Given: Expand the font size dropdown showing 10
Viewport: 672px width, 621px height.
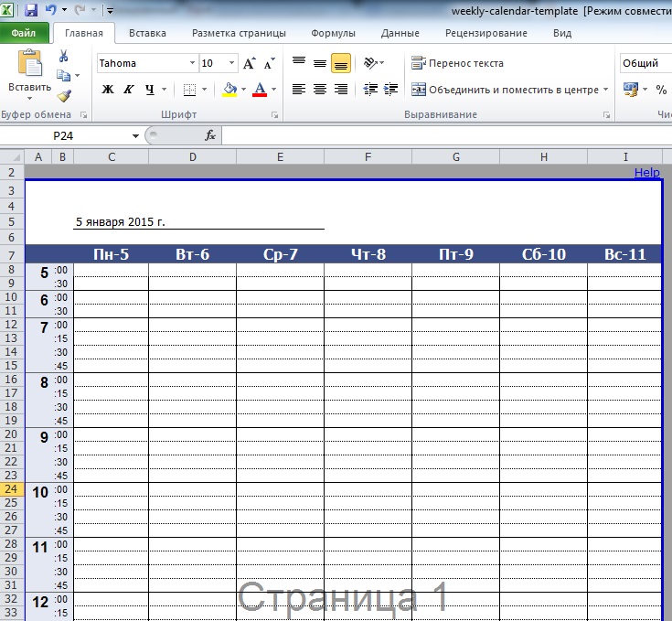Looking at the screenshot, I should click(x=231, y=64).
